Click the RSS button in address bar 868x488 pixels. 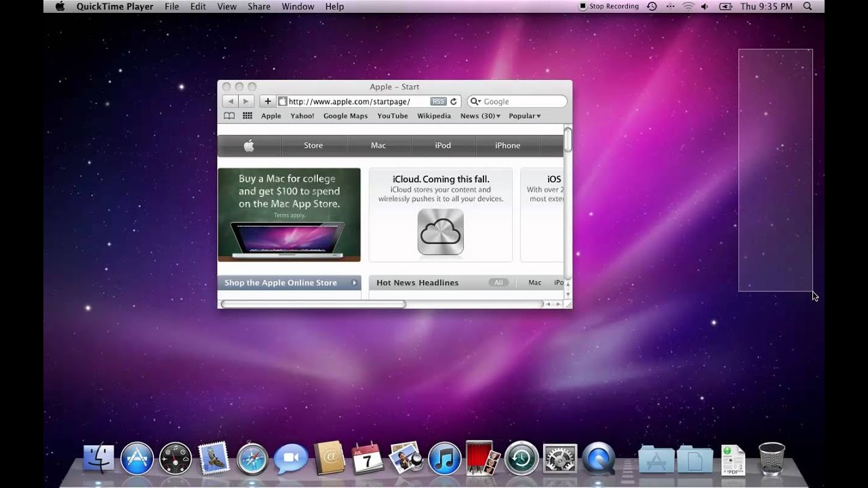pos(438,102)
